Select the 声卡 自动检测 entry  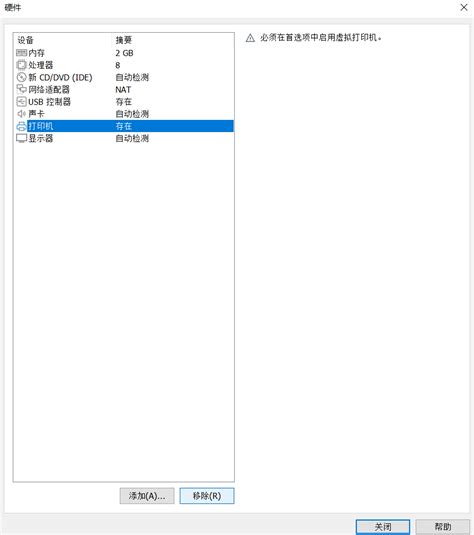[132, 114]
